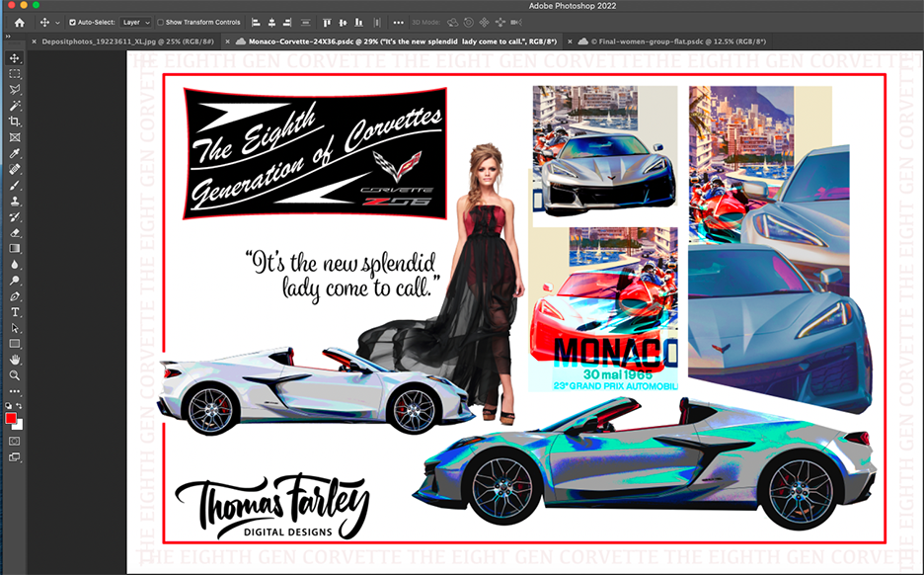Open align and distribute more options

(x=399, y=23)
